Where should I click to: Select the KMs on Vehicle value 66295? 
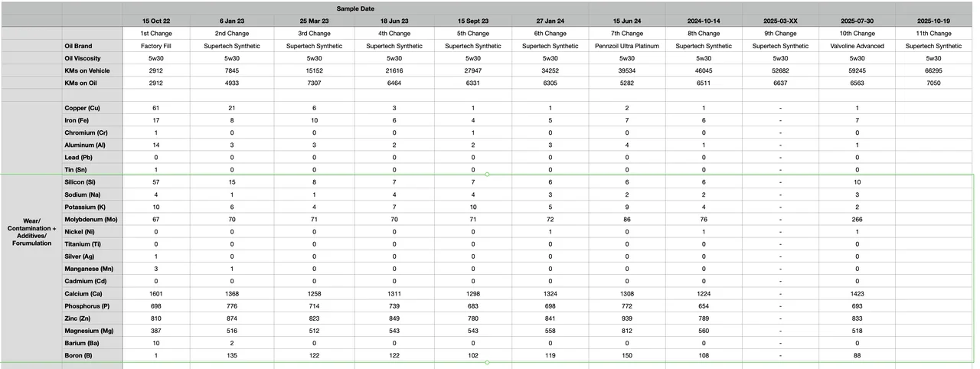(x=934, y=70)
